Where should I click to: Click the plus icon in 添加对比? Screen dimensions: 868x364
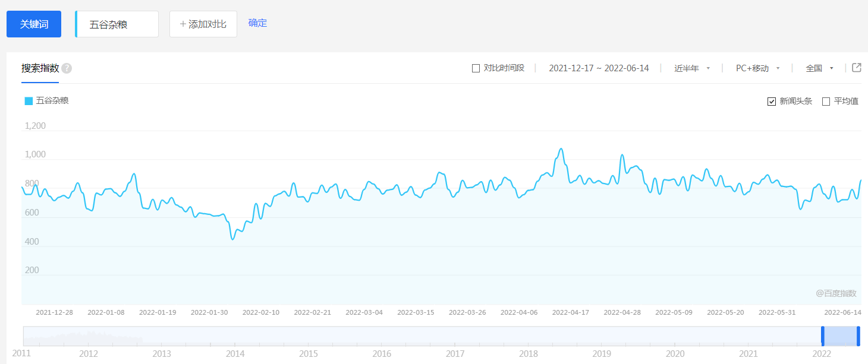pos(183,24)
